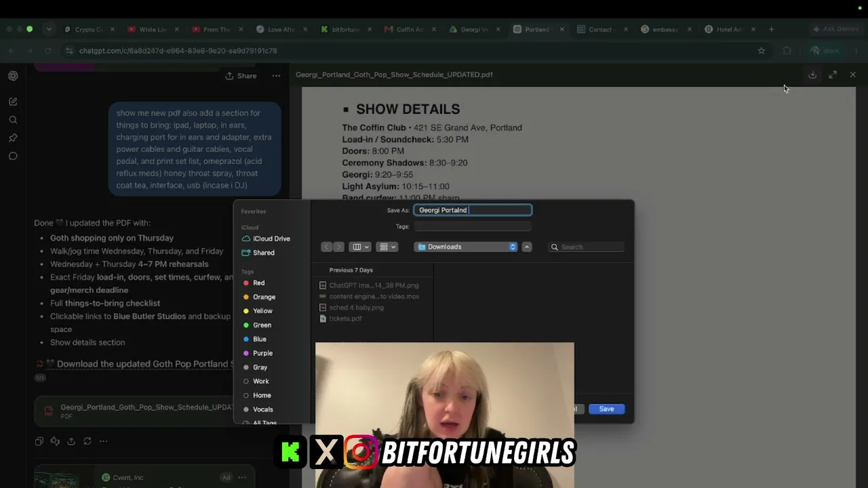The height and width of the screenshot is (488, 868).
Task: Reload the current browser page
Action: tap(47, 51)
